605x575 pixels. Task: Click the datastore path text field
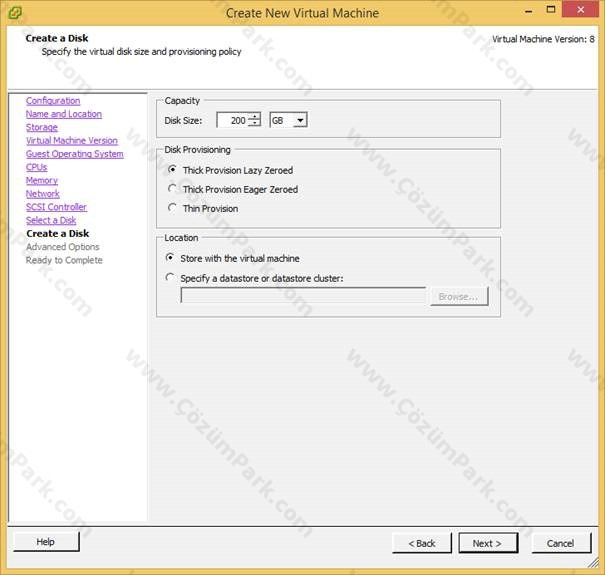(303, 296)
